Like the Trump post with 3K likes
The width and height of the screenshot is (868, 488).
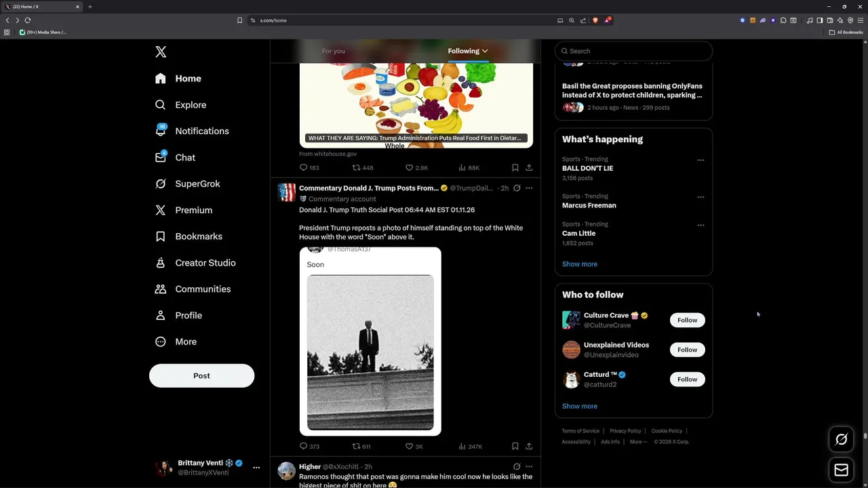click(414, 447)
